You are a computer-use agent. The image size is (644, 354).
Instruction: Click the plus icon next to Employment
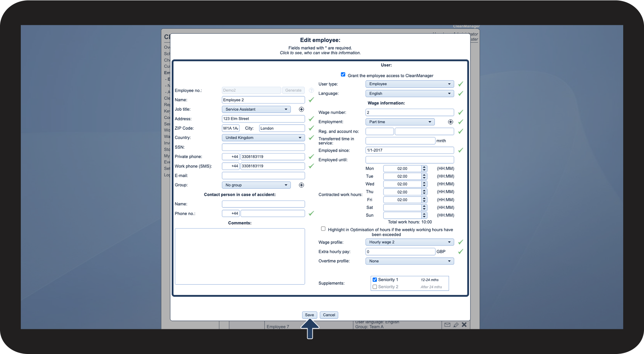point(450,122)
